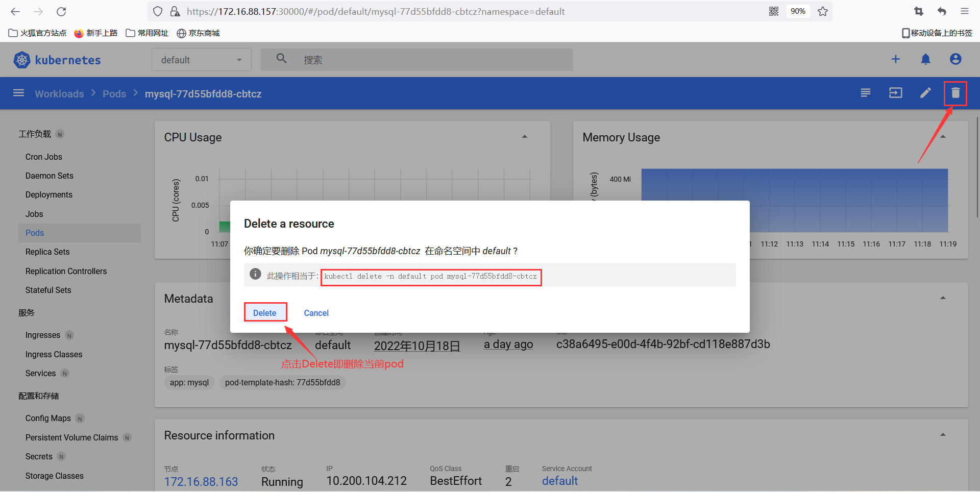
Task: Open Ingress Classes in sidebar
Action: click(54, 354)
